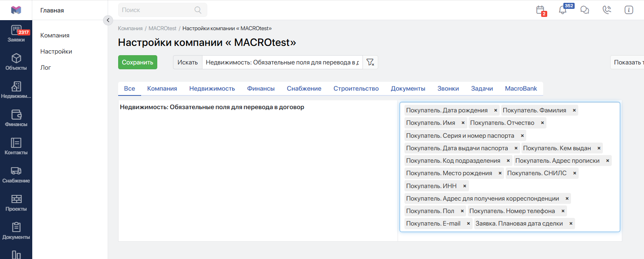This screenshot has height=259, width=644.
Task: Switch to the Звонки tab
Action: (448, 89)
